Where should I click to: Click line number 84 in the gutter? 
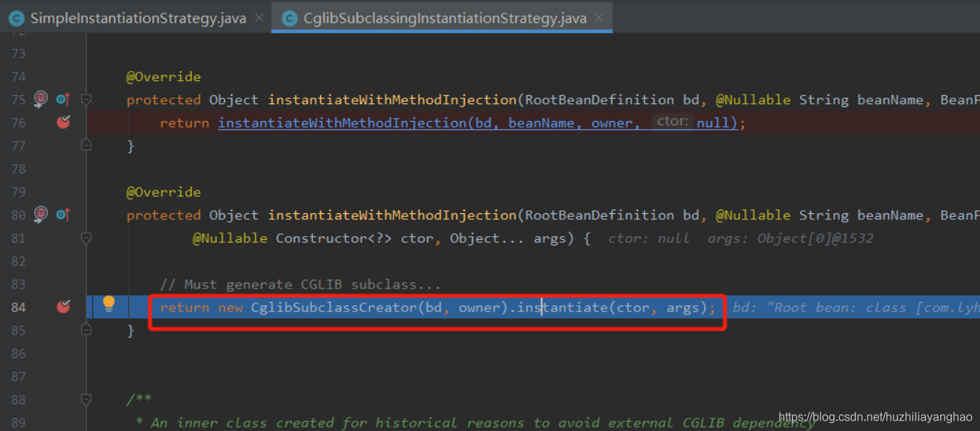(x=17, y=307)
